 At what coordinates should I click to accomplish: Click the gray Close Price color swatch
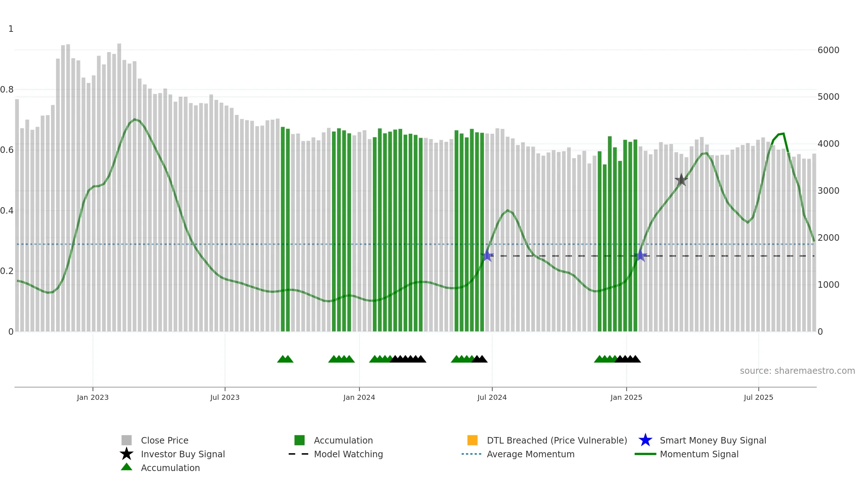[127, 440]
